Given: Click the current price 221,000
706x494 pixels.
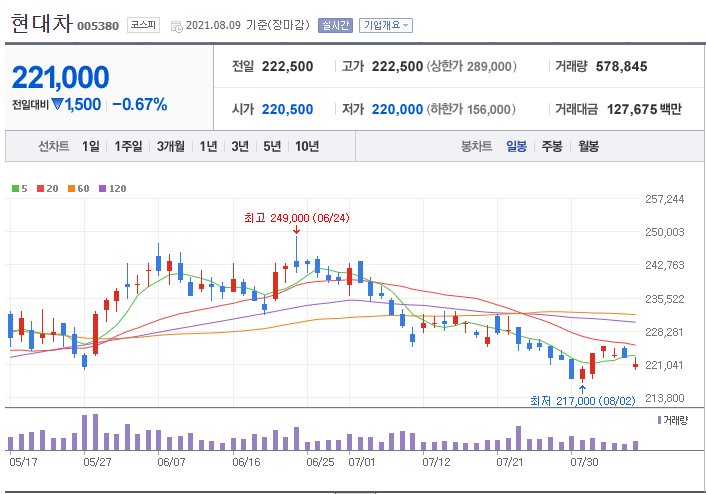Looking at the screenshot, I should [x=60, y=77].
